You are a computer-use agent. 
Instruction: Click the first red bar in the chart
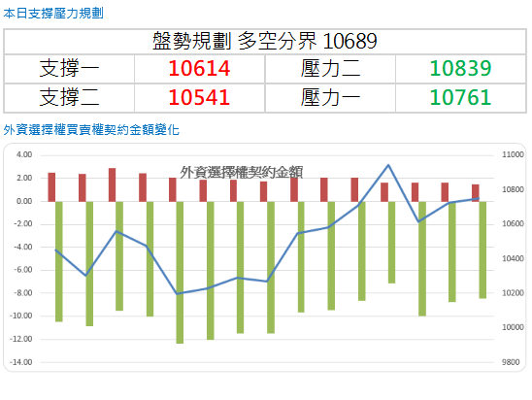coord(51,187)
